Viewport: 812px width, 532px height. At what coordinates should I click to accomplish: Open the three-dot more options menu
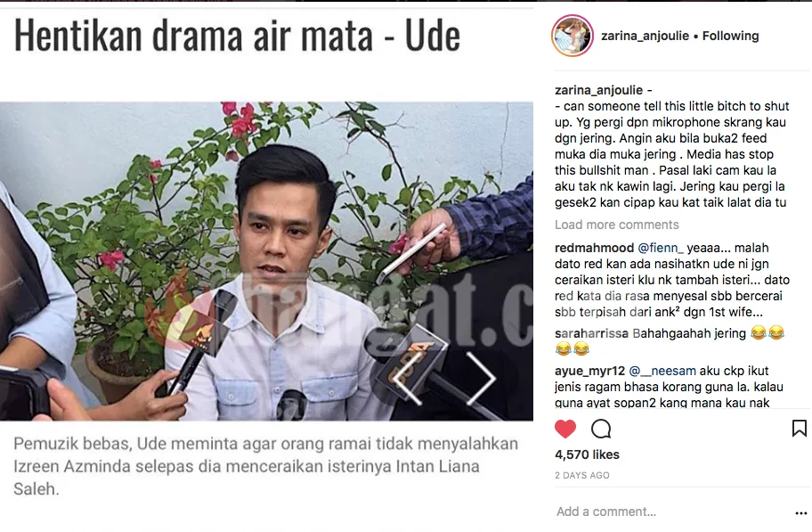click(800, 512)
